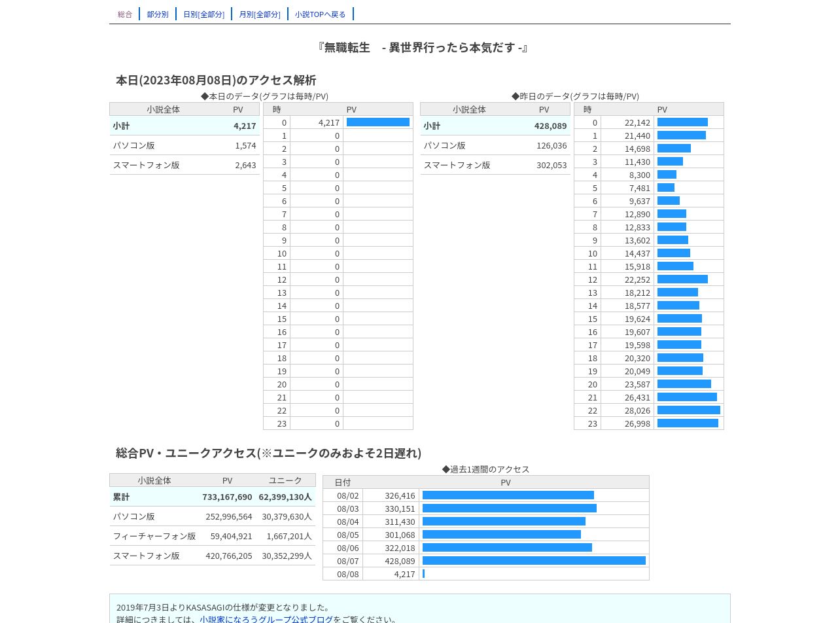Click yesterday's hour 4 value 8,300
Image resolution: width=840 pixels, height=623 pixels.
(640, 175)
